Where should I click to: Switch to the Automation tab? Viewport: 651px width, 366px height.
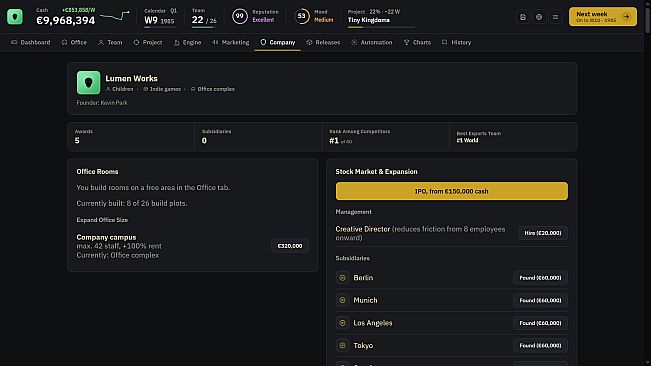tap(372, 42)
